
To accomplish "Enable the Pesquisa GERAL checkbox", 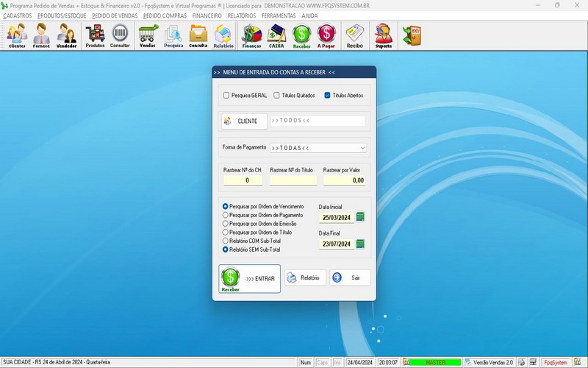I will [x=226, y=95].
